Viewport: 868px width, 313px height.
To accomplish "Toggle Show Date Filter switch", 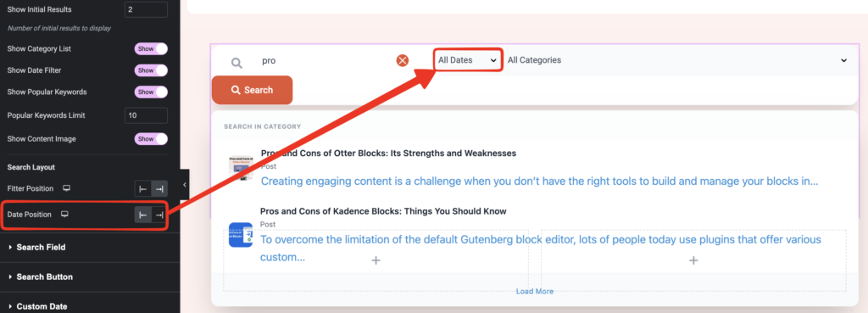I will [151, 70].
